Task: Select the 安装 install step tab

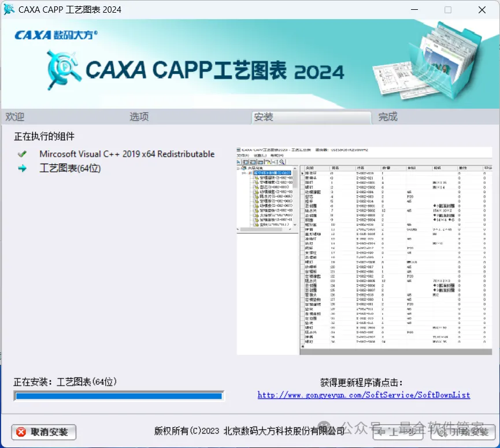Action: pyautogui.click(x=311, y=117)
